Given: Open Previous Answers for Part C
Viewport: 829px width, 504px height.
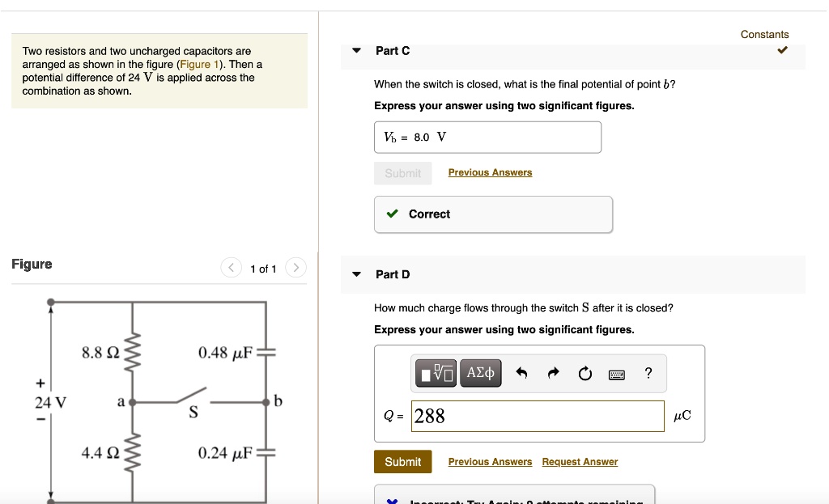Looking at the screenshot, I should (x=490, y=172).
